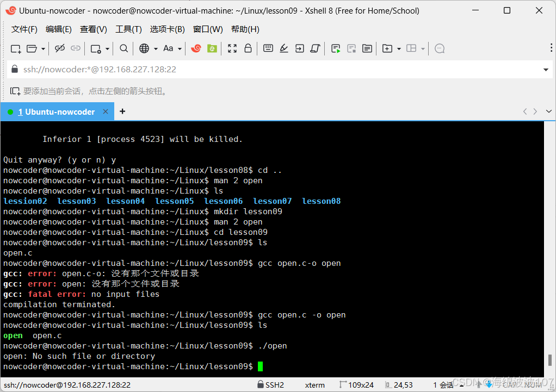Click the 'compilation terminated.' line
This screenshot has width=556, height=392.
point(59,304)
